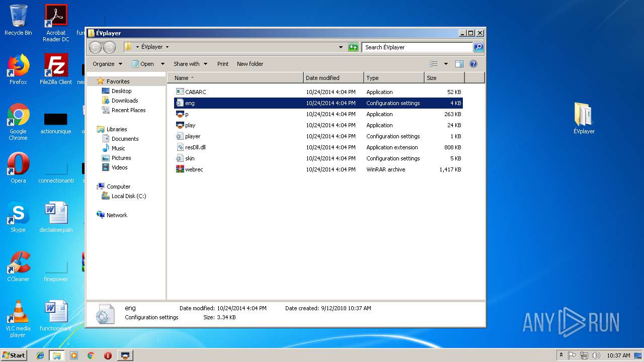Screen dimensions: 644x362
Task: Click the Open toolbar button
Action: 143,64
